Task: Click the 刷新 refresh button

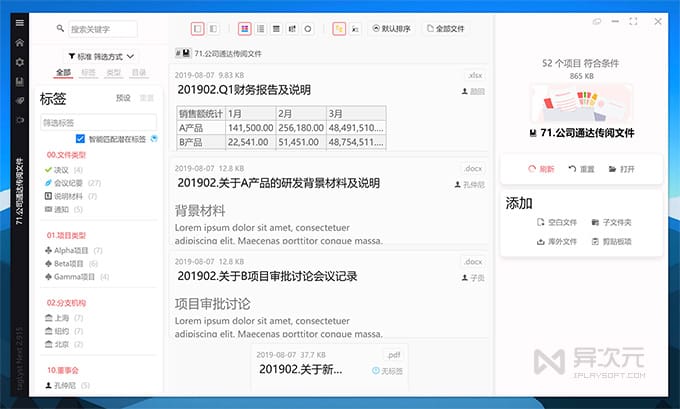Action: pos(541,169)
